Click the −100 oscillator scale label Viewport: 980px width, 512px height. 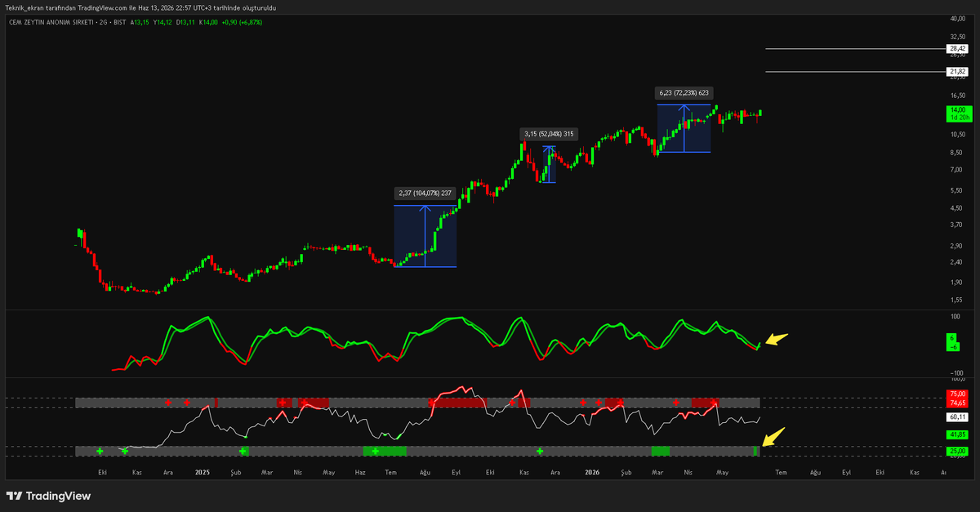pyautogui.click(x=956, y=372)
